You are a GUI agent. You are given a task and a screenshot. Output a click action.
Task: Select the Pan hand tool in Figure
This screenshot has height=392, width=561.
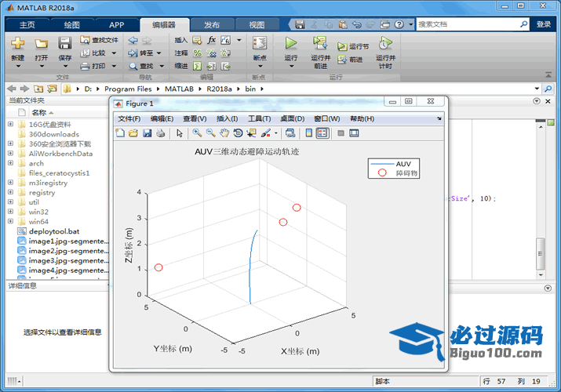(224, 133)
